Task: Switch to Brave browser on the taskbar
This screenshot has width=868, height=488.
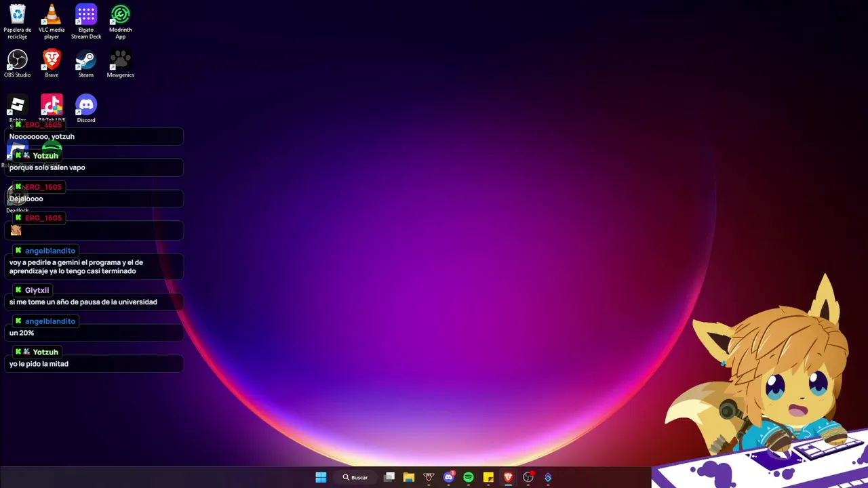Action: [x=508, y=477]
